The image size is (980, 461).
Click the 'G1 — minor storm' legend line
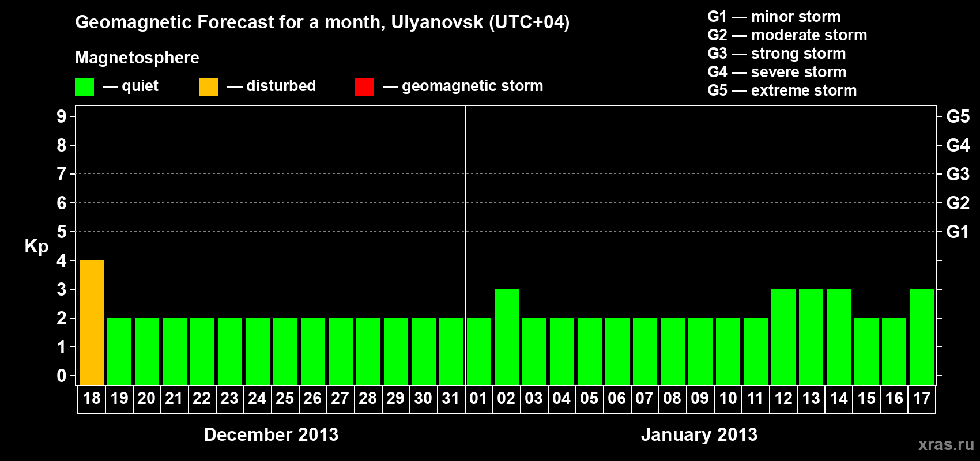coord(774,17)
